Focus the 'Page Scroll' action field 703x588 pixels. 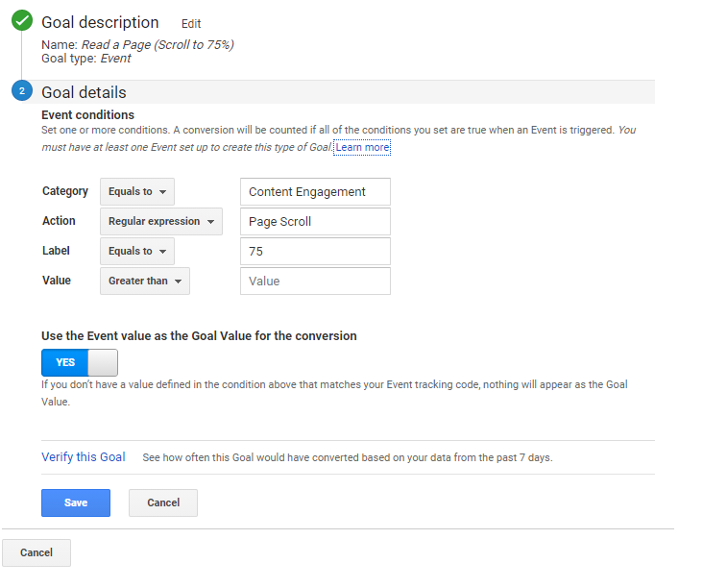click(x=315, y=222)
